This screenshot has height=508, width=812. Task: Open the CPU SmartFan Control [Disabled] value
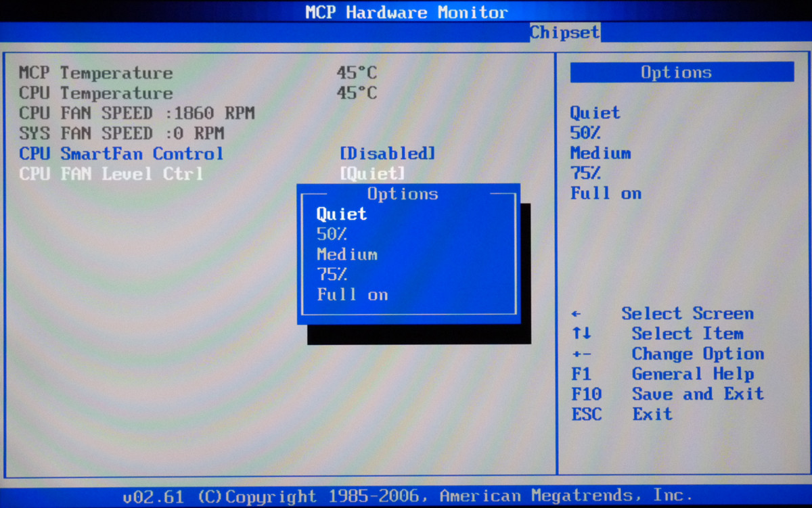click(387, 154)
